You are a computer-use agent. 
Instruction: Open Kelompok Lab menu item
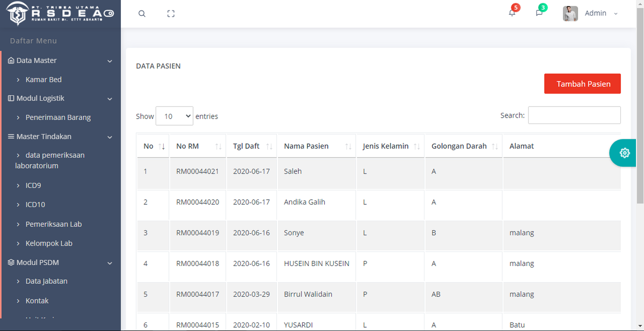coord(49,243)
